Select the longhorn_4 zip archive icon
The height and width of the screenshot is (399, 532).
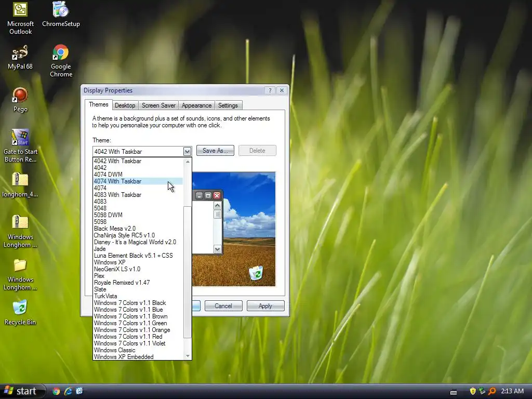pyautogui.click(x=20, y=185)
